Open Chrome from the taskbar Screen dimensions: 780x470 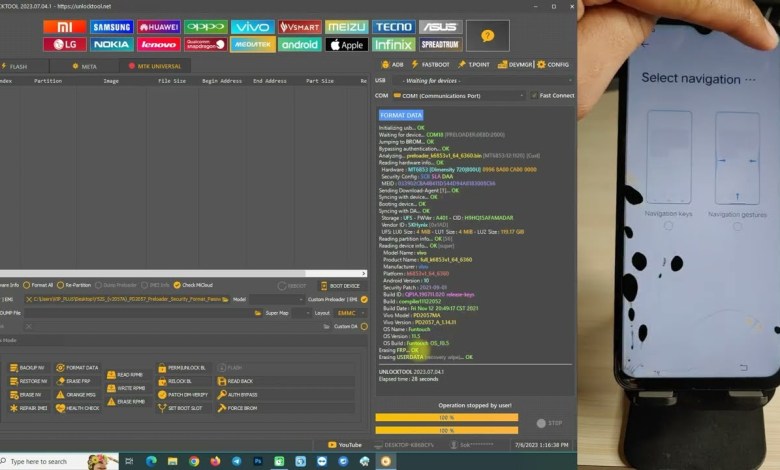[x=194, y=461]
